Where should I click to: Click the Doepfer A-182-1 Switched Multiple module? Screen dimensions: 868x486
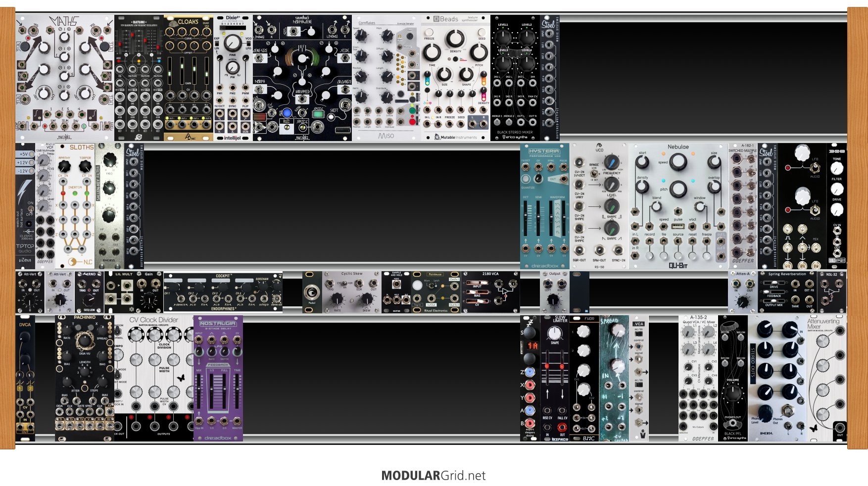[x=743, y=206]
